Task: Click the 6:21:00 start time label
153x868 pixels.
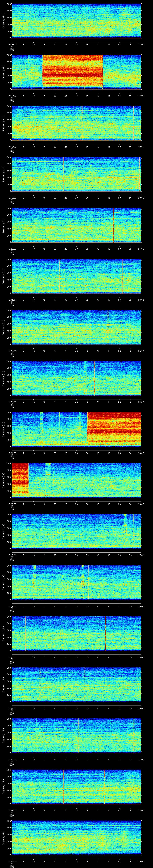Action: click(12, 300)
